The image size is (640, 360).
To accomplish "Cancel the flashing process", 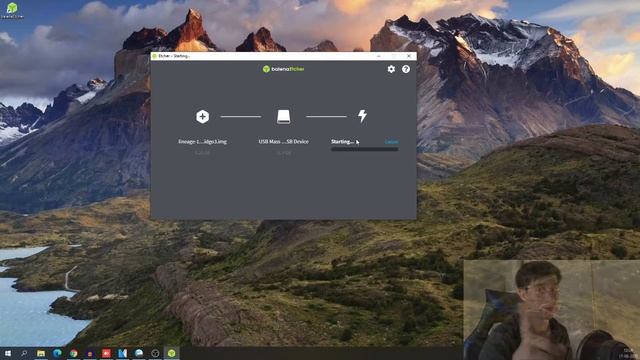I will click(x=391, y=142).
